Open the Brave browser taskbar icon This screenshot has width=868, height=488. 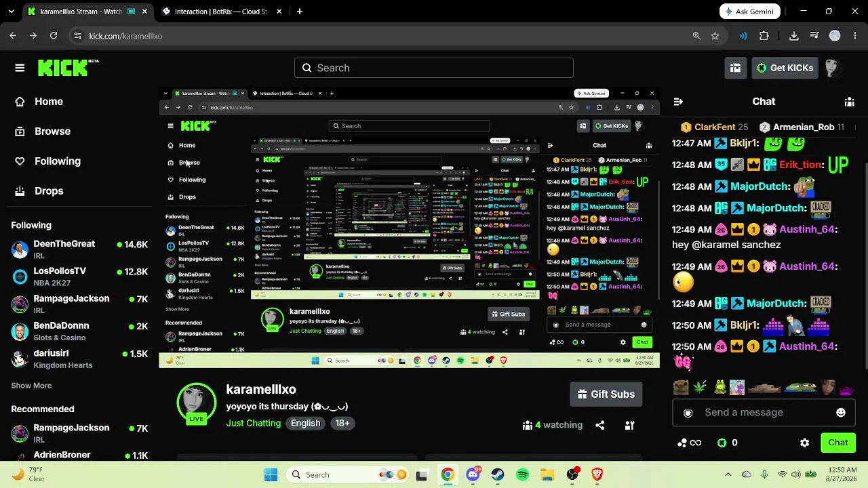[597, 474]
